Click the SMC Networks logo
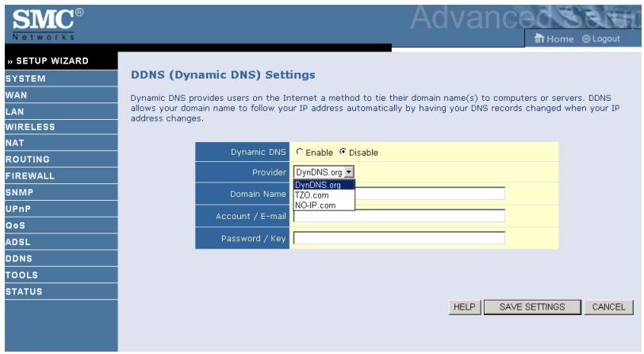Screen dimensions: 644x354 point(48,24)
